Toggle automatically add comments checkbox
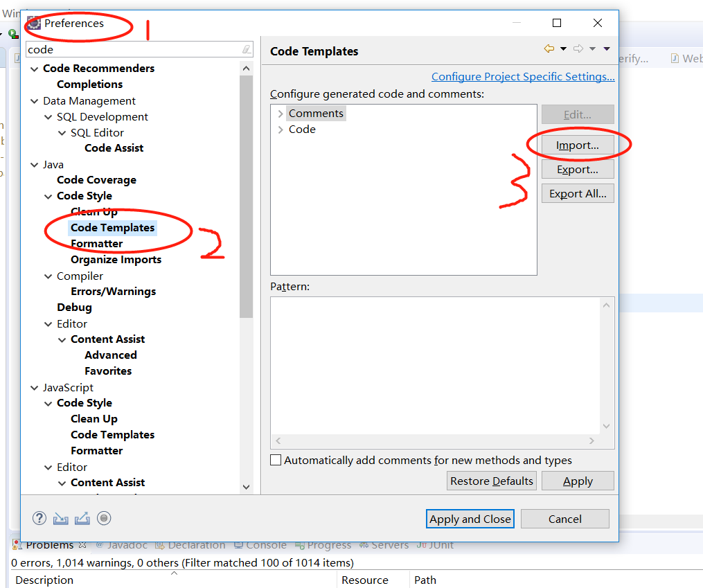Screen dimensions: 703x588 276,460
